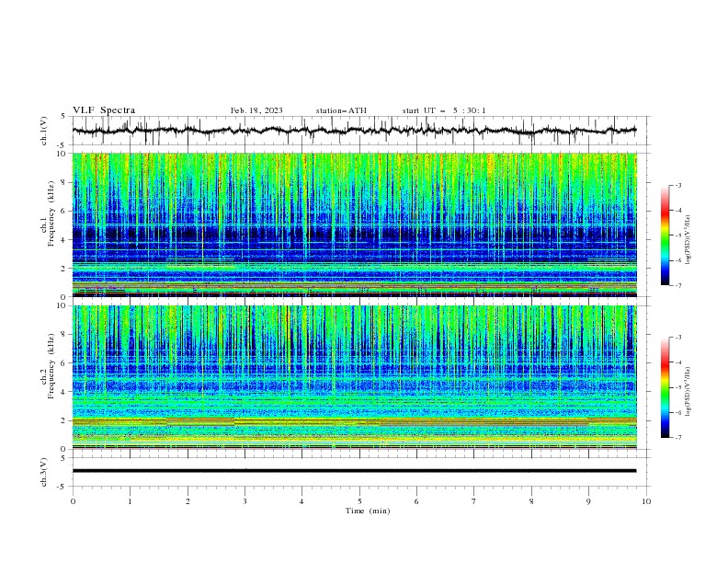This screenshot has width=728, height=563.
Task: Click the ch.1 waveform trace
Action: pos(354,131)
